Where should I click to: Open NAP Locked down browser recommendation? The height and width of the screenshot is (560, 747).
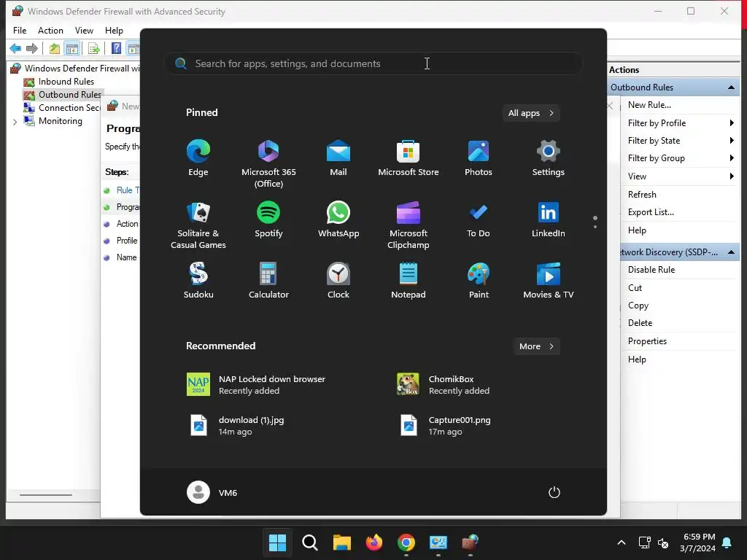coord(258,385)
